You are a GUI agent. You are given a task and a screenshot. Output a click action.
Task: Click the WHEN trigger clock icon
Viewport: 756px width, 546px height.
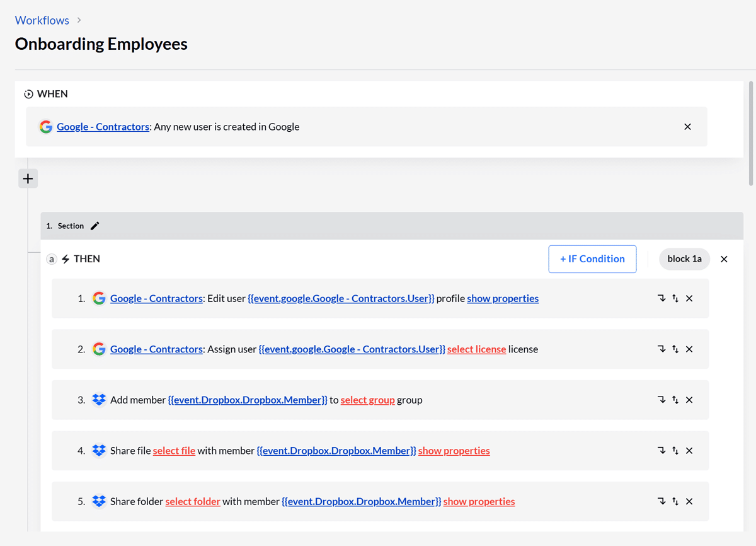[x=28, y=94]
